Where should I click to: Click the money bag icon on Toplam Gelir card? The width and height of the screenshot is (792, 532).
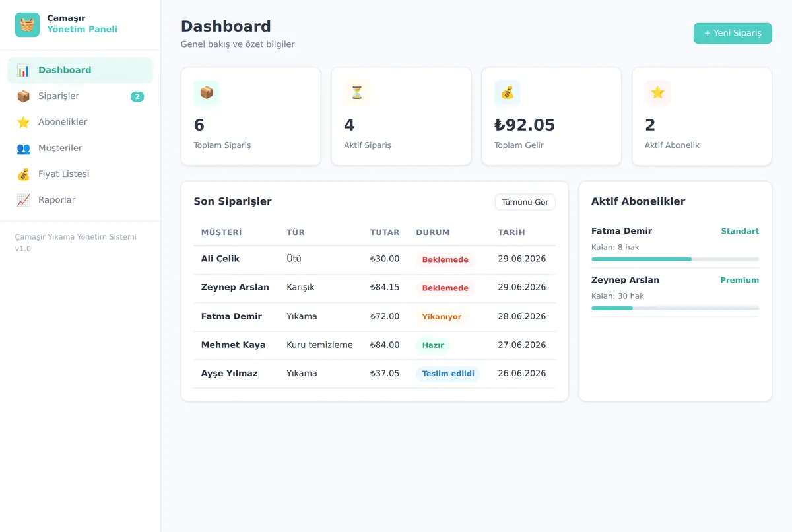(x=508, y=93)
